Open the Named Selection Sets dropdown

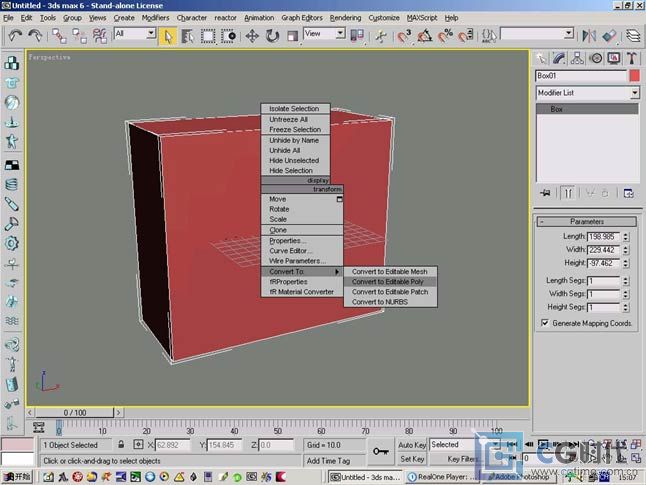click(x=569, y=33)
